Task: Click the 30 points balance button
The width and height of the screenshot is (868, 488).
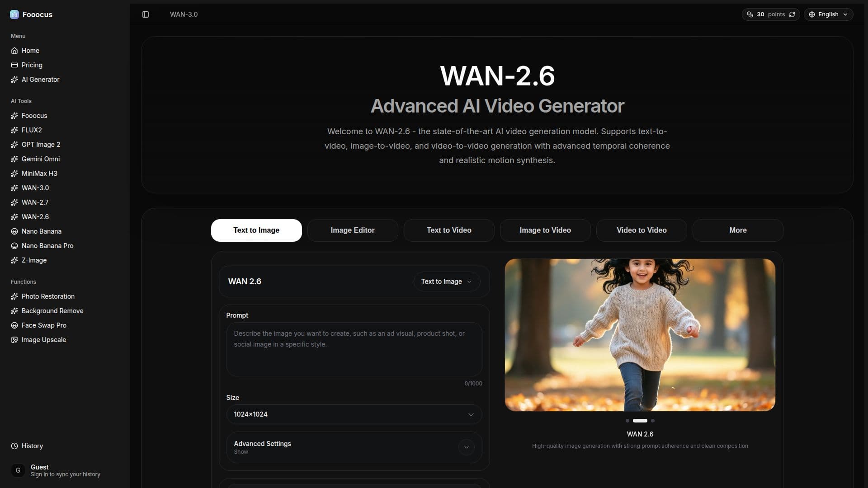Action: point(771,14)
